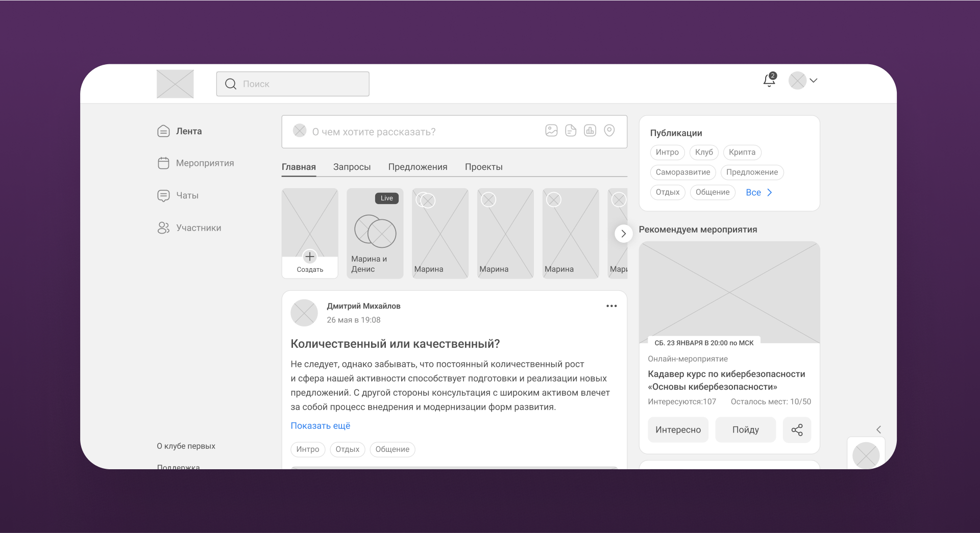Share the cybersecurity event using the share icon

pos(797,430)
